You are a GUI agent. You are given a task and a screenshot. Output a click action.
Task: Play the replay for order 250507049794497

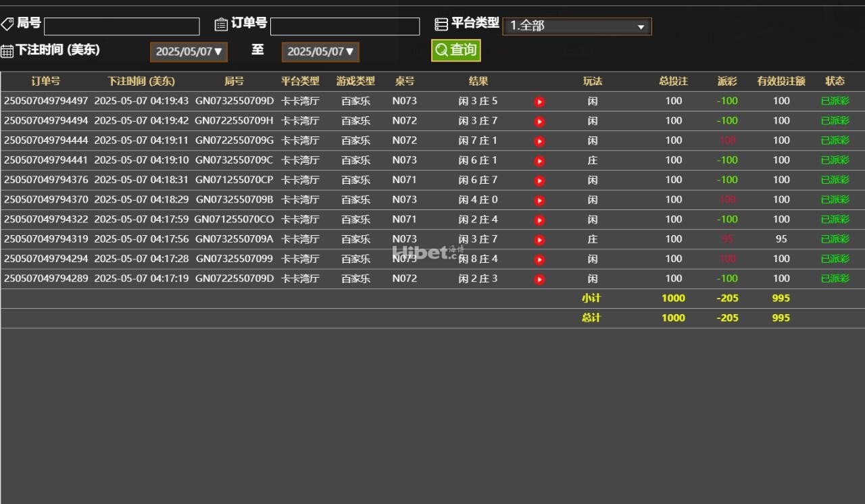(x=539, y=101)
